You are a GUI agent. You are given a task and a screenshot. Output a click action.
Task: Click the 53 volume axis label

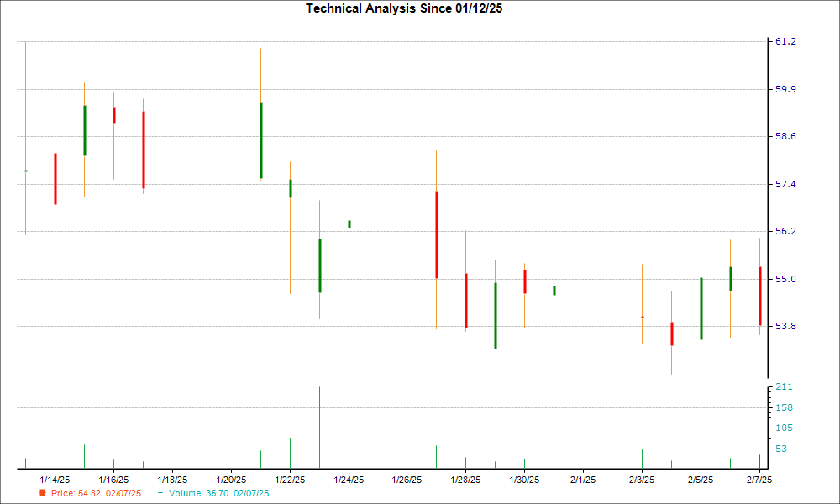[x=781, y=449]
